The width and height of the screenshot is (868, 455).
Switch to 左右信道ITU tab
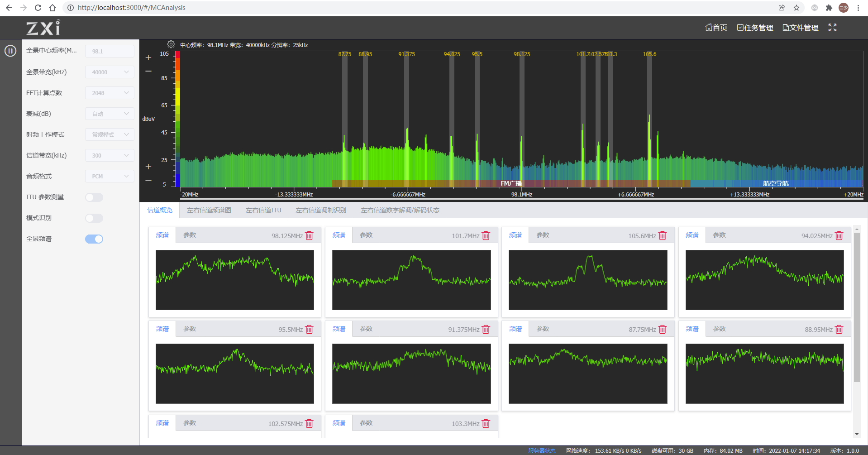263,210
